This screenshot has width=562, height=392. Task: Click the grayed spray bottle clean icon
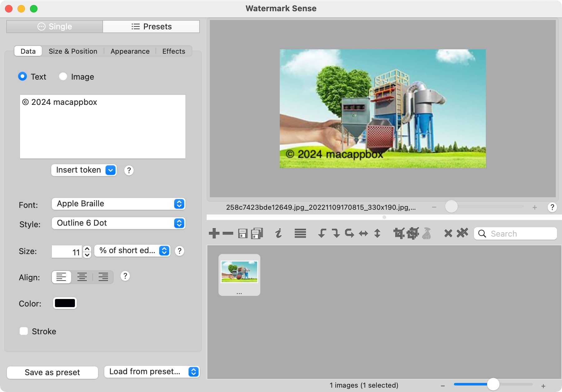(x=426, y=233)
